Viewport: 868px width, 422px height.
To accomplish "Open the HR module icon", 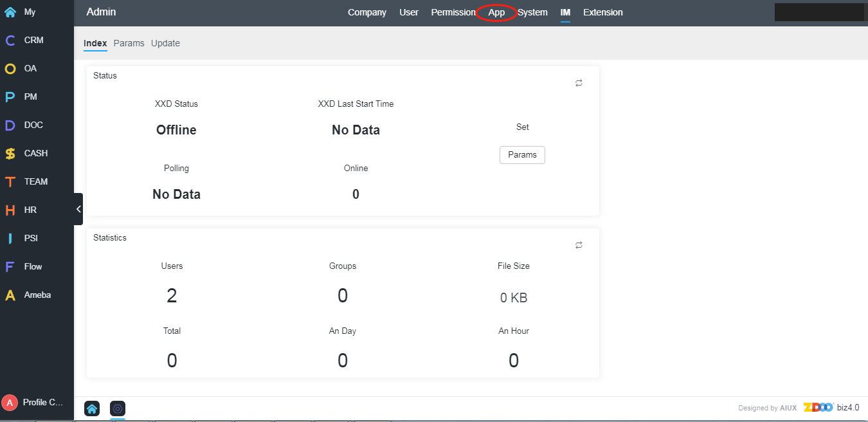I will click(x=10, y=210).
